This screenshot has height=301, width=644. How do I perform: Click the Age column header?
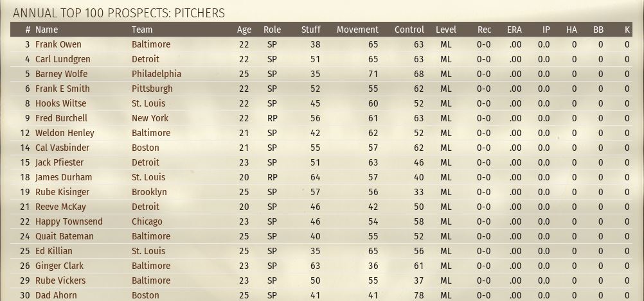(x=244, y=30)
